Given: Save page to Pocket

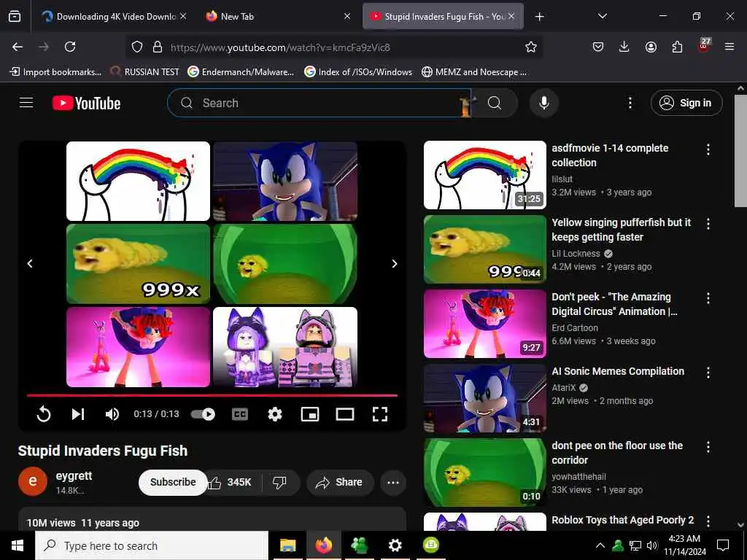Looking at the screenshot, I should (598, 47).
